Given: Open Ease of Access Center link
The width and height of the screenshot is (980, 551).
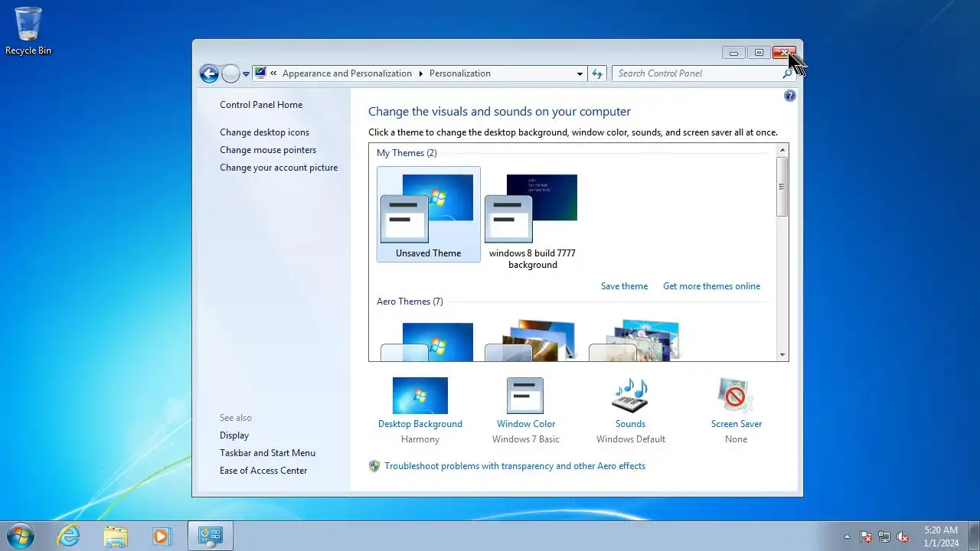Looking at the screenshot, I should pyautogui.click(x=263, y=471).
